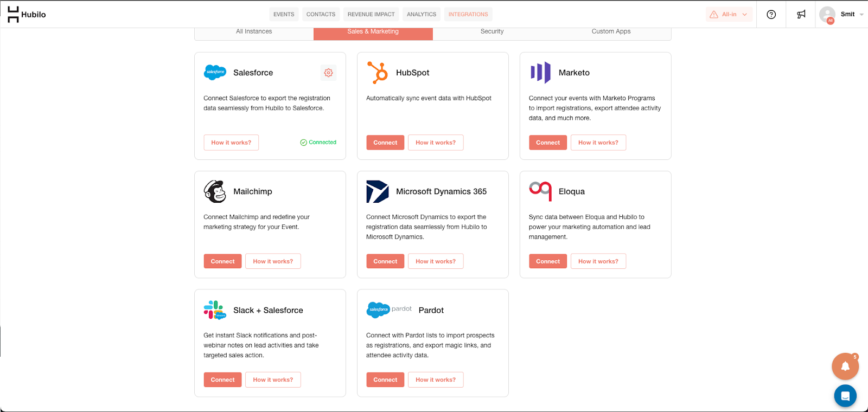868x412 pixels.
Task: Click the Marketo card title
Action: (574, 73)
